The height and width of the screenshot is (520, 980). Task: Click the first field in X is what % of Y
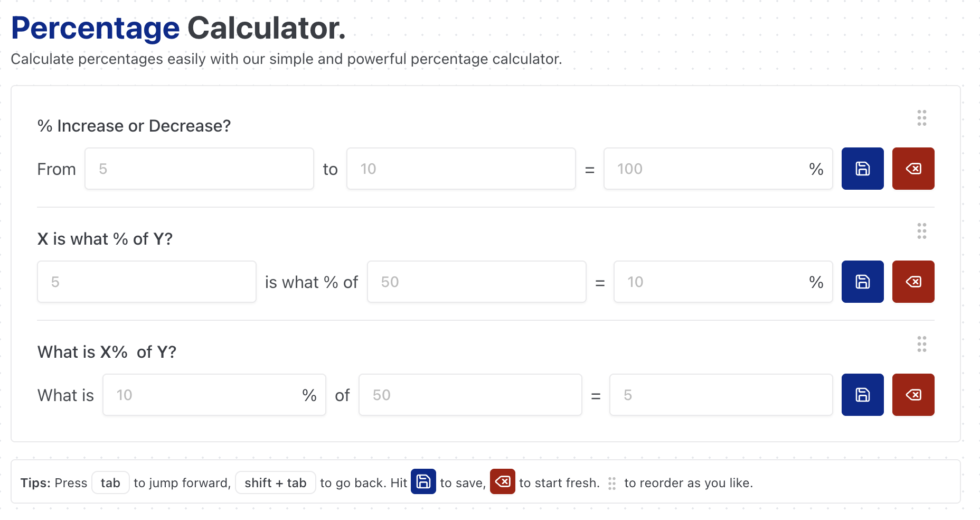[146, 282]
